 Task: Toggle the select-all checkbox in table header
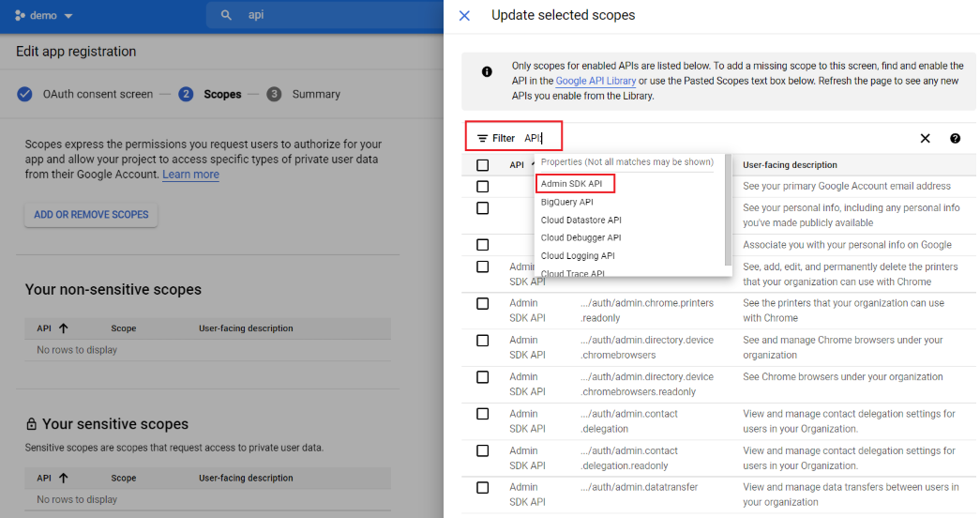(482, 165)
